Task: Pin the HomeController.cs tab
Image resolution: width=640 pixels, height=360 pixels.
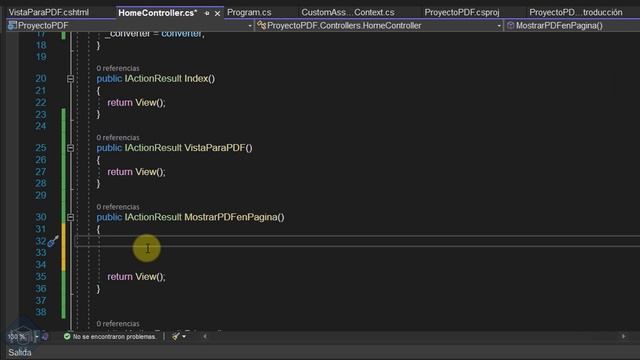Action: pyautogui.click(x=207, y=13)
